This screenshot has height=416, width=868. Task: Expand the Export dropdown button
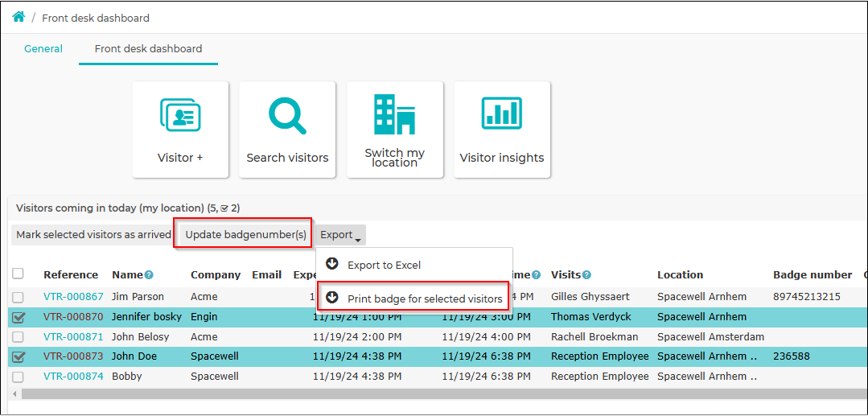pyautogui.click(x=340, y=236)
